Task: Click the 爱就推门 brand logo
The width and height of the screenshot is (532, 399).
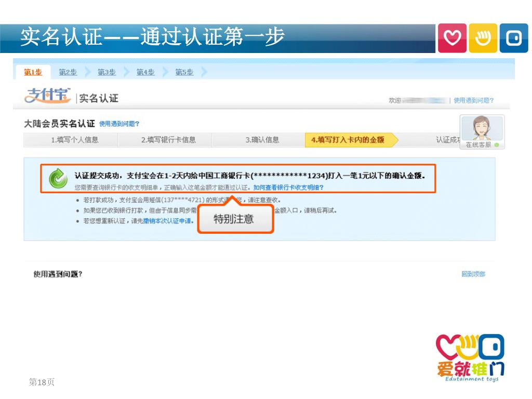Action: pyautogui.click(x=471, y=358)
